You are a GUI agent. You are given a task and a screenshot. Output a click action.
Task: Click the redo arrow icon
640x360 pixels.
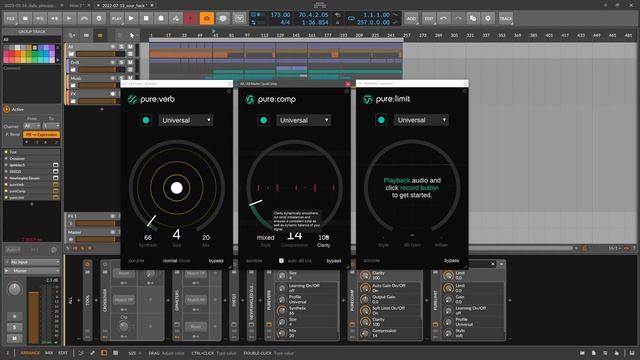[458, 18]
